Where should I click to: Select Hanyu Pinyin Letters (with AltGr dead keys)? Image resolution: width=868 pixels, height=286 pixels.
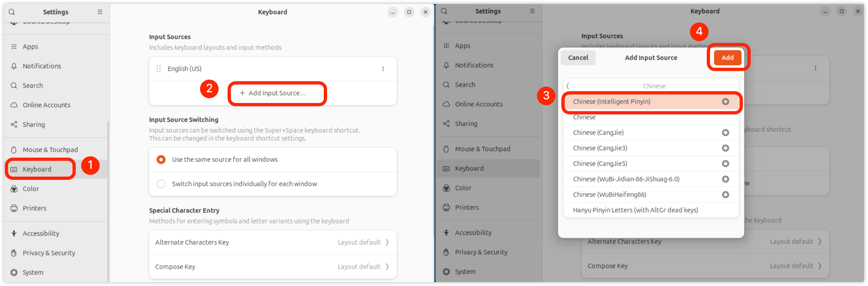click(635, 210)
